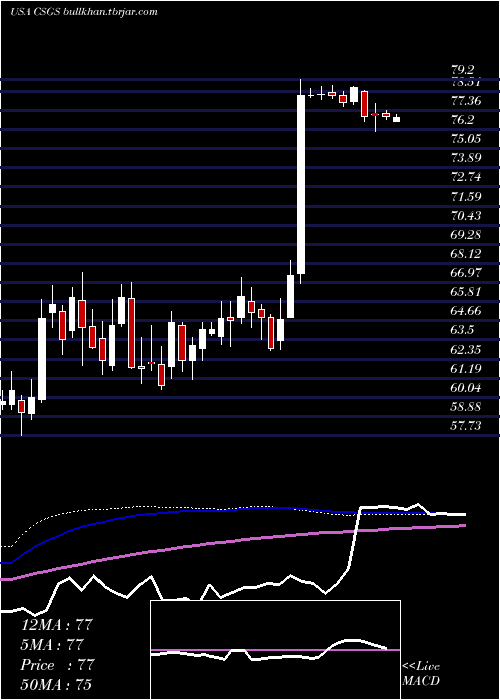Click the 77.36 price axis label
Image resolution: width=500 pixels, height=700 pixels.
[466, 101]
